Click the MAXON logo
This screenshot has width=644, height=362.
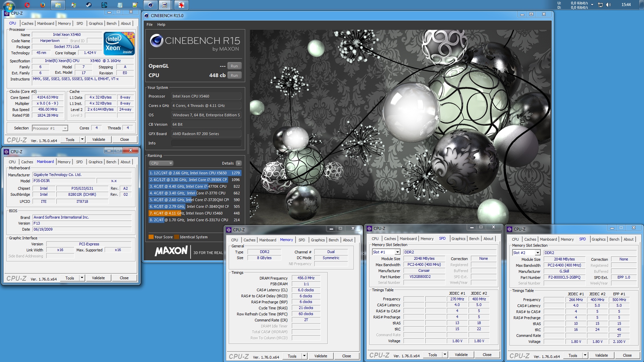[171, 251]
